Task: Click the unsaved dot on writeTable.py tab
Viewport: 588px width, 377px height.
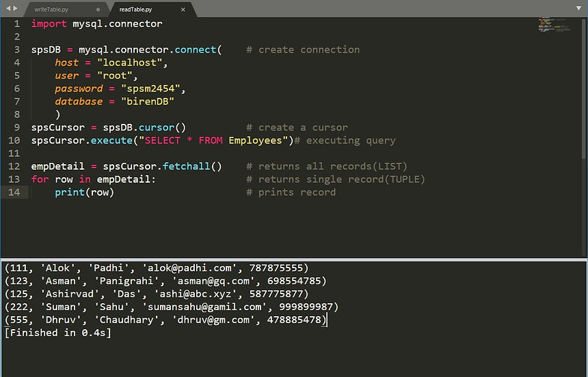Action: point(98,10)
